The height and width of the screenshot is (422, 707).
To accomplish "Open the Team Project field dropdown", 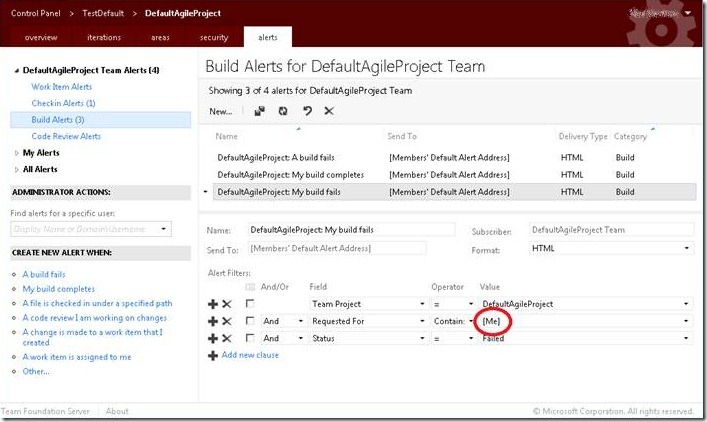I will [422, 304].
